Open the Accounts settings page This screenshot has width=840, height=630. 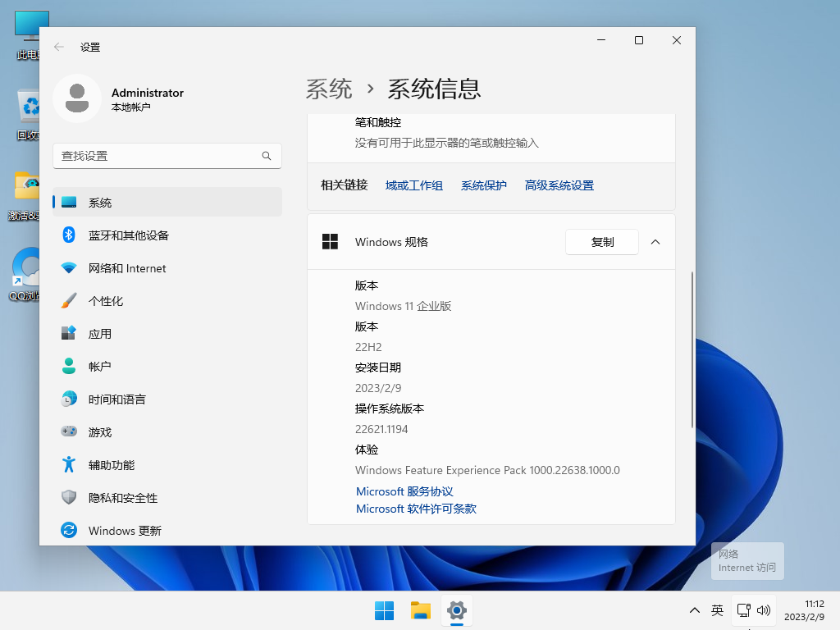[x=100, y=367]
